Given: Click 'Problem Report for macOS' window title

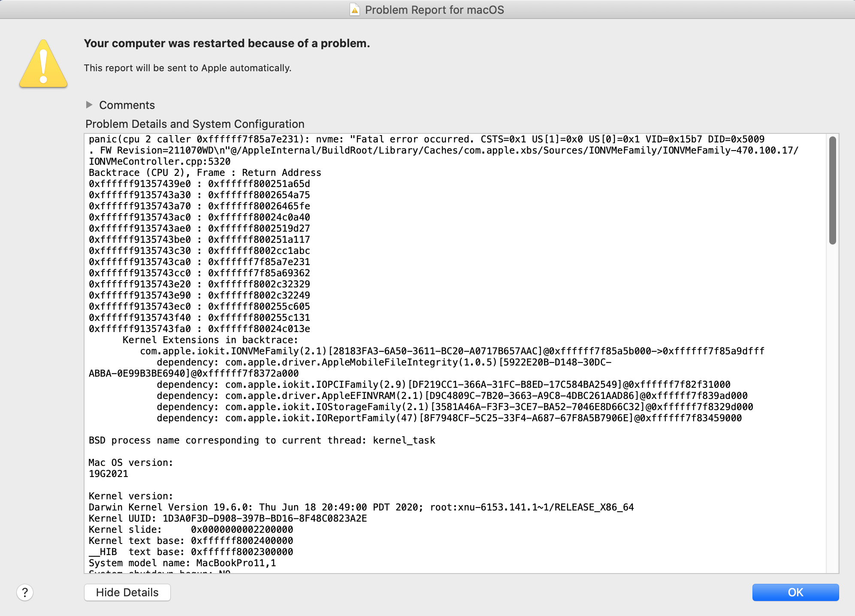Looking at the screenshot, I should pos(434,10).
